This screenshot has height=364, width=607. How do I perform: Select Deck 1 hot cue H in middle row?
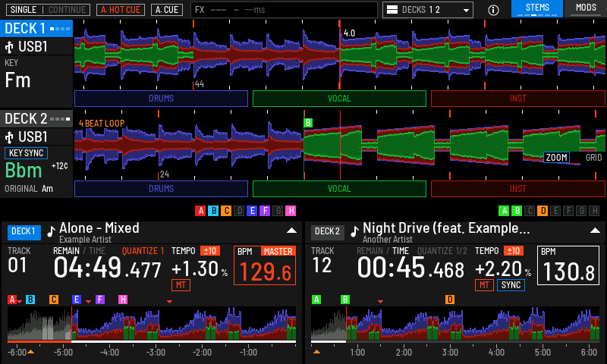[291, 211]
